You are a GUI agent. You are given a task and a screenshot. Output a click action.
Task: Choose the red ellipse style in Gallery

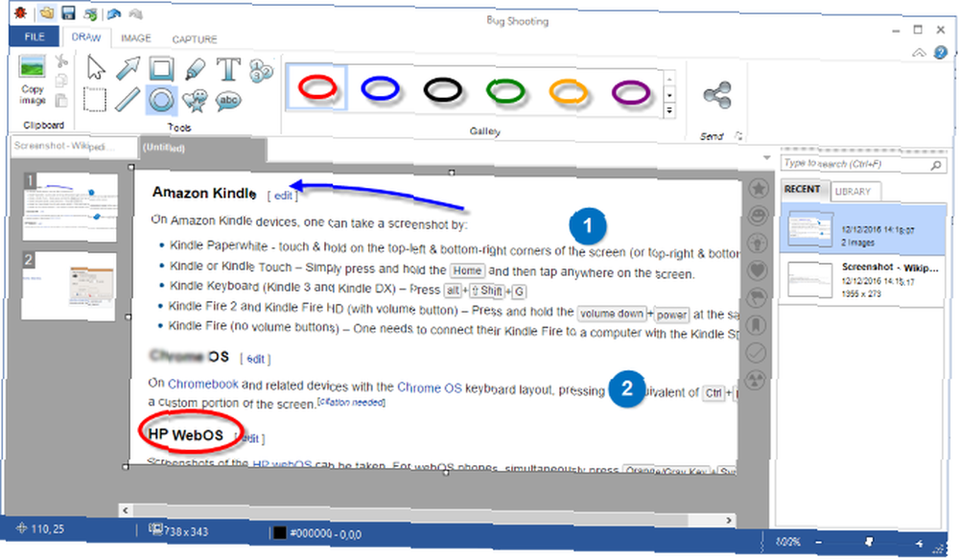click(316, 87)
